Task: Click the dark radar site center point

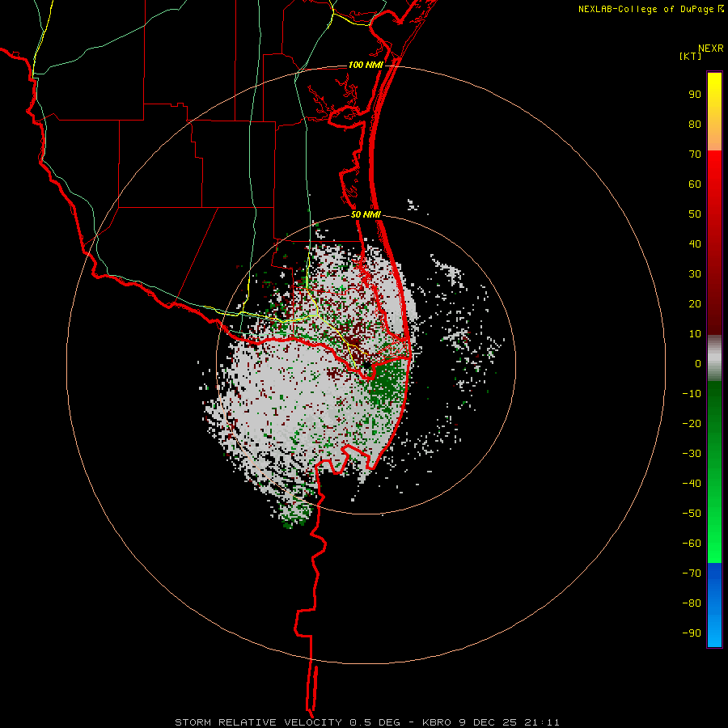Action: tap(366, 366)
